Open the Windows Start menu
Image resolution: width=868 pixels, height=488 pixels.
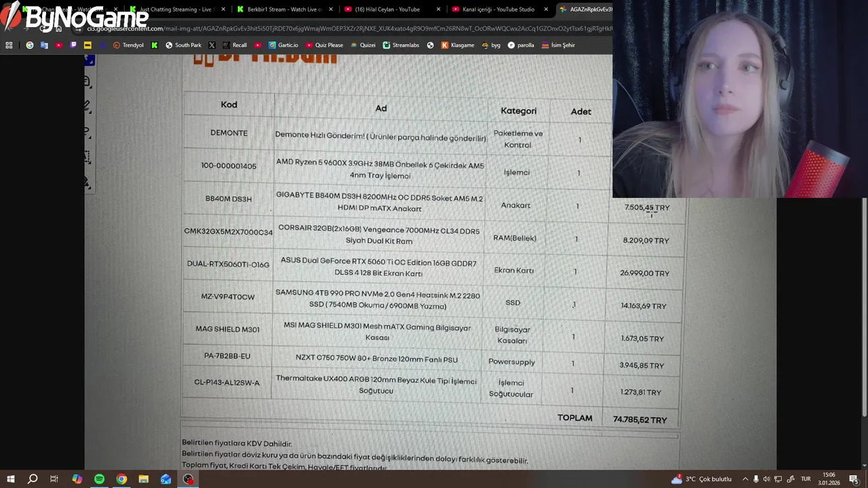[10, 479]
